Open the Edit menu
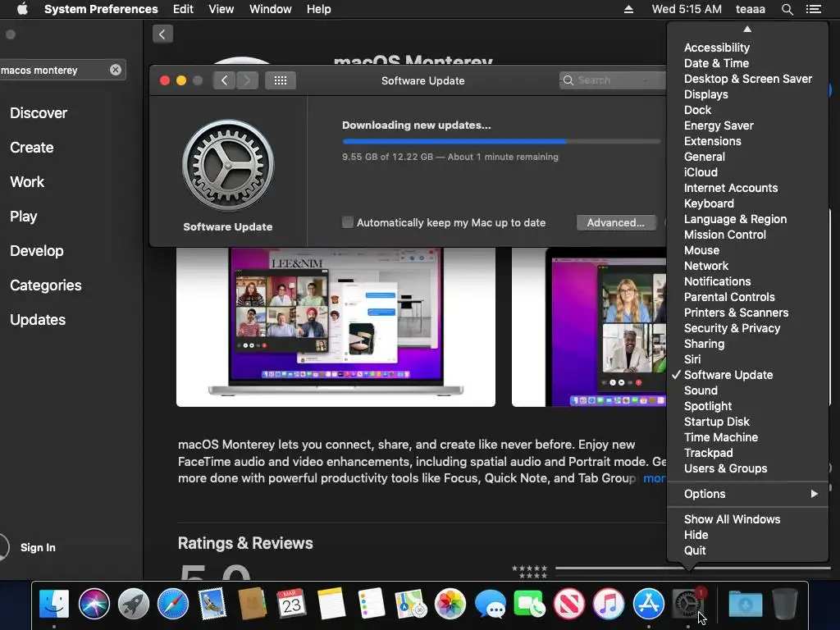The width and height of the screenshot is (840, 630). (183, 9)
